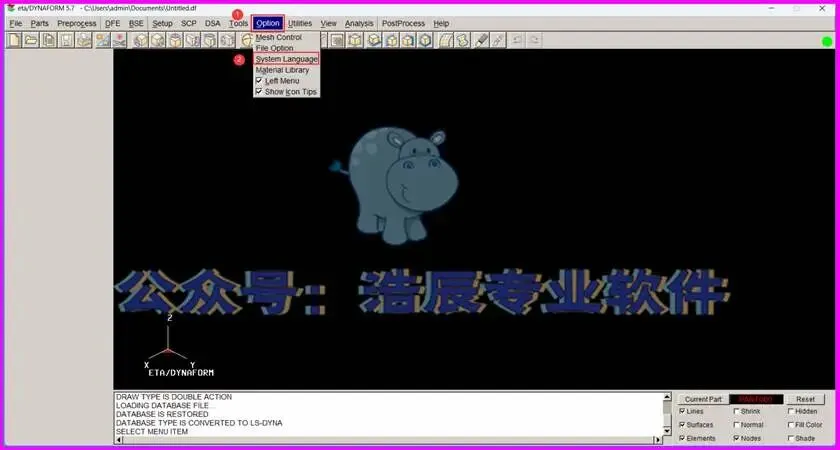Click message window scrollbar down arrow
The height and width of the screenshot is (450, 840).
(x=667, y=431)
